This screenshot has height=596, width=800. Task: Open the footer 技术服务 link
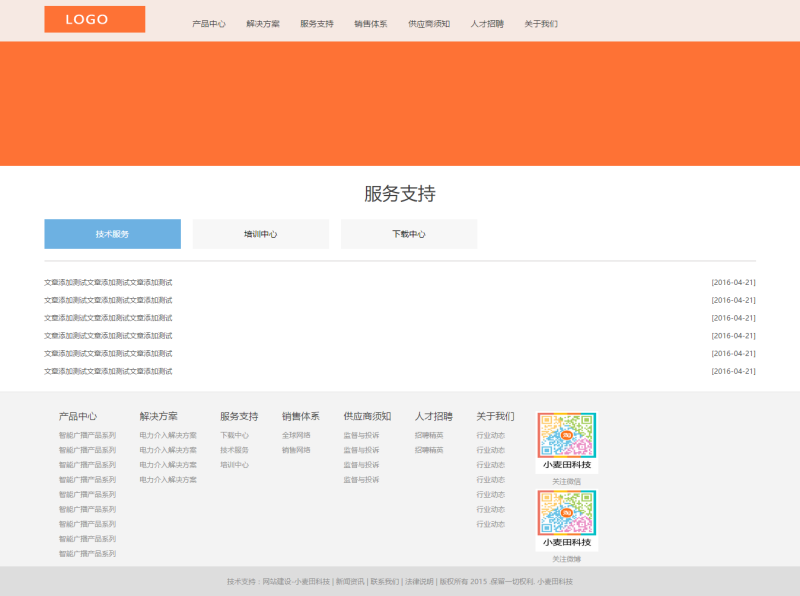click(x=235, y=450)
